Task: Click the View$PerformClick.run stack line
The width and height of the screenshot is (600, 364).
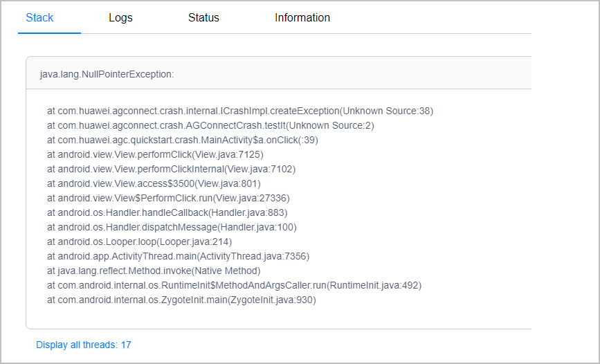Action: (168, 199)
